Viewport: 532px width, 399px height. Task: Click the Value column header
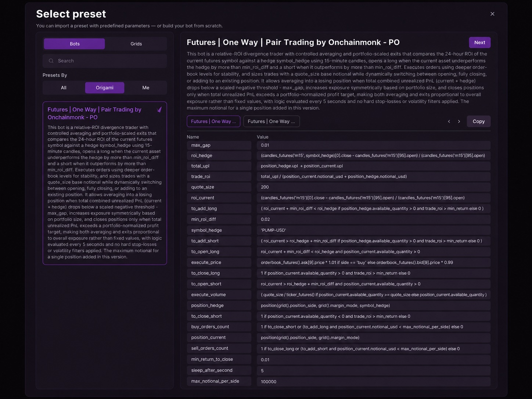263,137
